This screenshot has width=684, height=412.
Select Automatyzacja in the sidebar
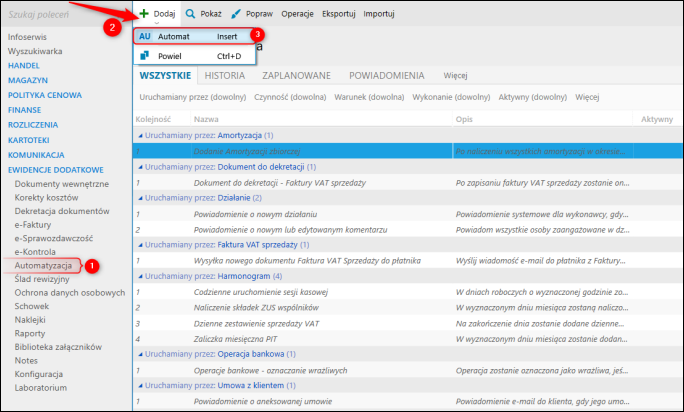click(x=43, y=265)
